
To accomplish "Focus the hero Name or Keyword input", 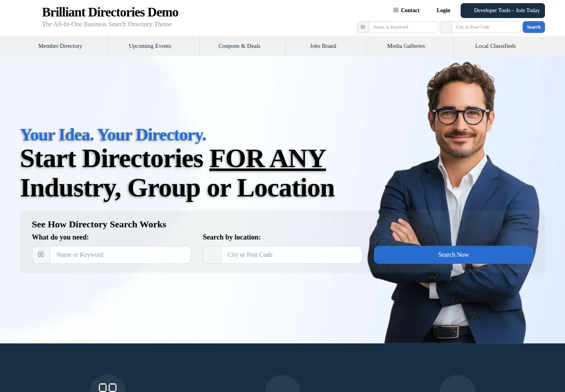I will pos(120,255).
